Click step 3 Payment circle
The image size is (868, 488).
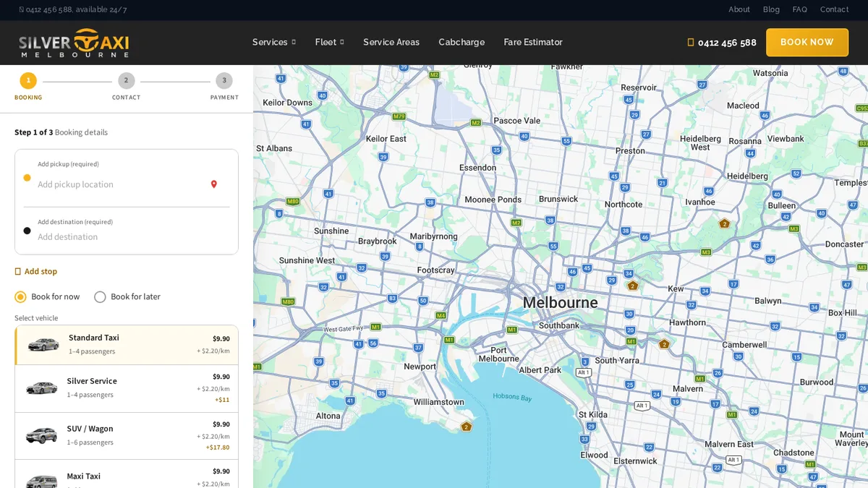tap(224, 80)
